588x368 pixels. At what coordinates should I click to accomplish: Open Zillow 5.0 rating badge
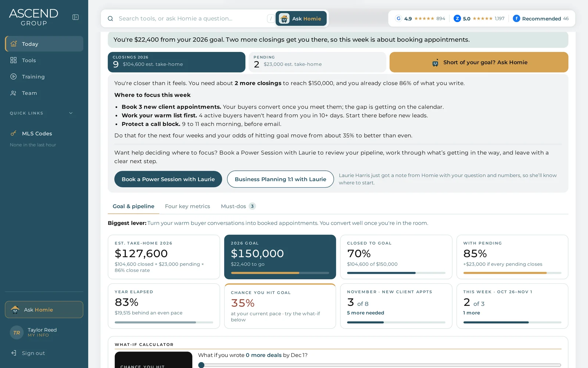click(x=479, y=18)
